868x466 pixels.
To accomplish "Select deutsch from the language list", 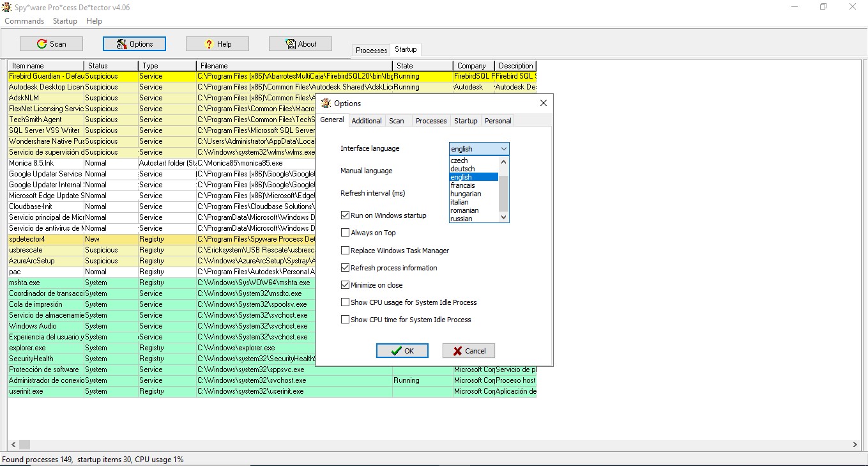I will pyautogui.click(x=464, y=169).
